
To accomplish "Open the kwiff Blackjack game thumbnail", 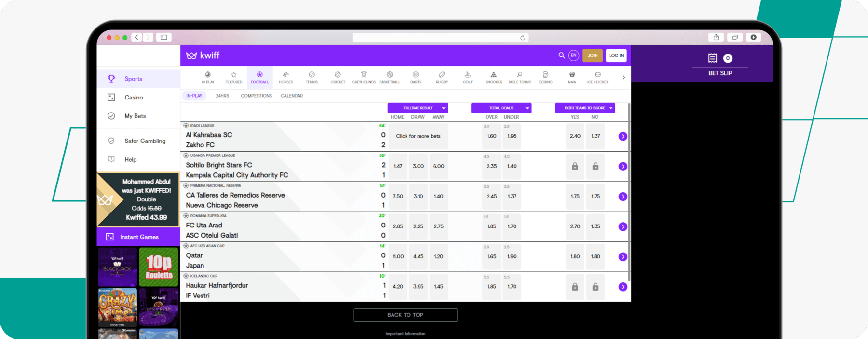I will 117,267.
